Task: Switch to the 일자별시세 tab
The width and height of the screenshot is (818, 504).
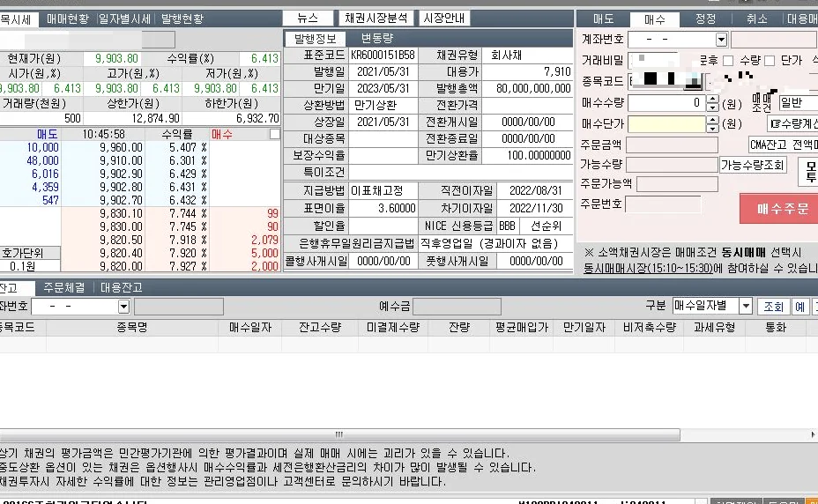Action: 124,19
